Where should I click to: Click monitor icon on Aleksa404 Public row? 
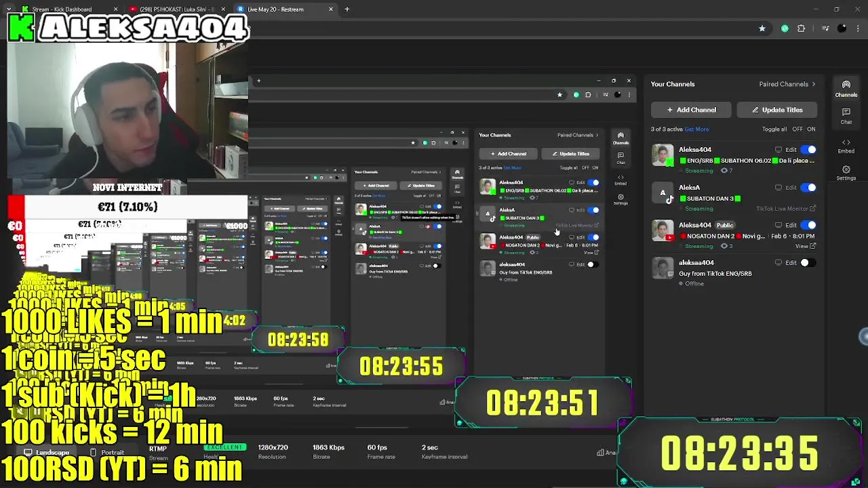[778, 225]
